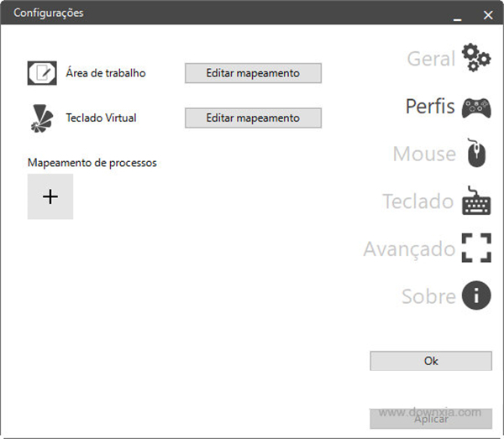The width and height of the screenshot is (504, 439).
Task: Open the Geral settings tab
Action: (431, 59)
